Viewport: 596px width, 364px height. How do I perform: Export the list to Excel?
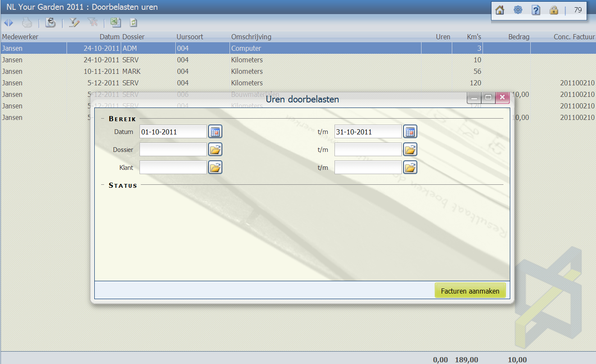116,23
